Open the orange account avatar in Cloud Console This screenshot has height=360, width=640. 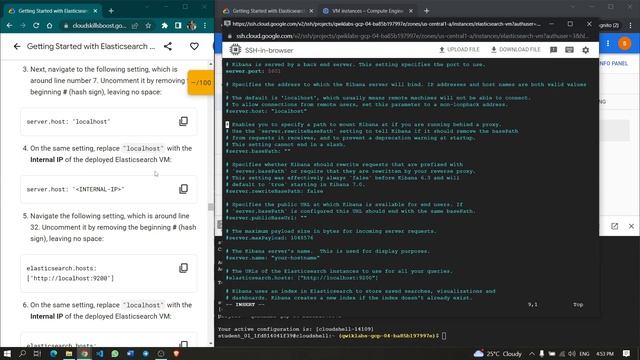point(624,43)
